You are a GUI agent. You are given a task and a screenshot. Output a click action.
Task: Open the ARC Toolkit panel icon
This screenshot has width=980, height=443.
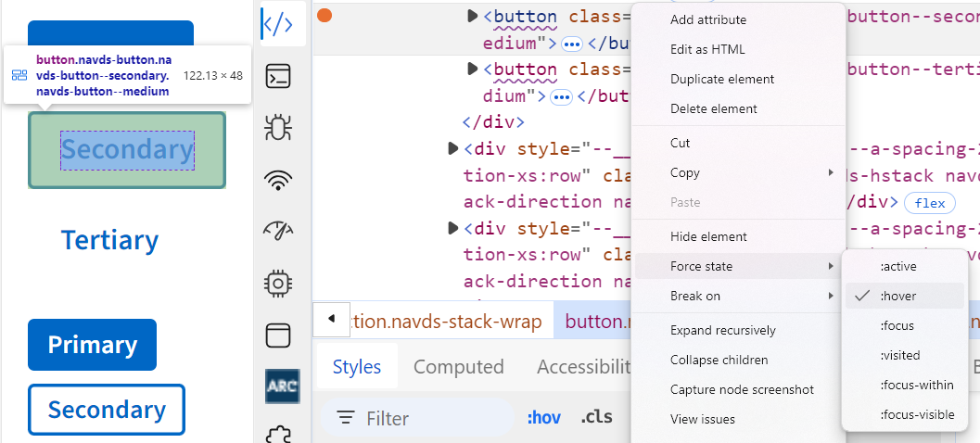point(283,386)
